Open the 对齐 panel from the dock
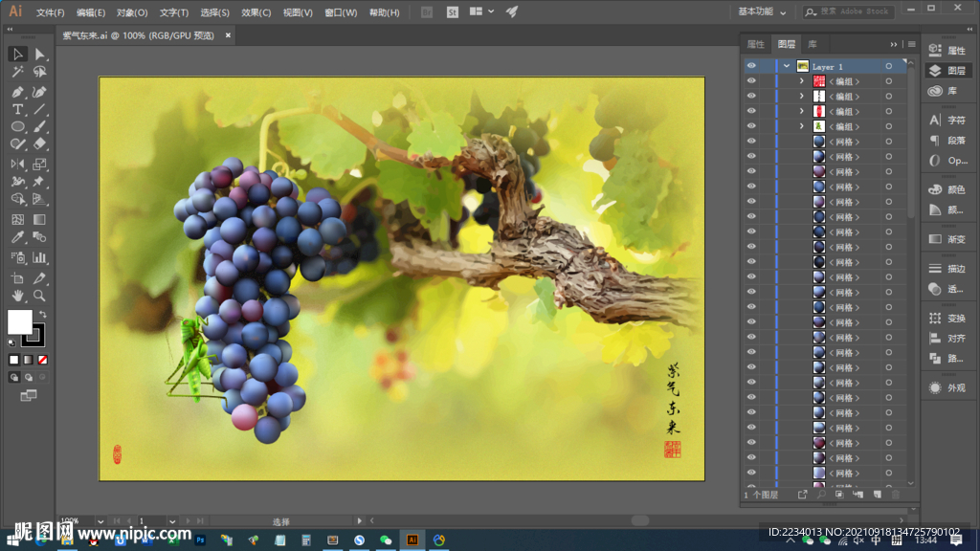The height and width of the screenshot is (551, 980). tap(947, 339)
